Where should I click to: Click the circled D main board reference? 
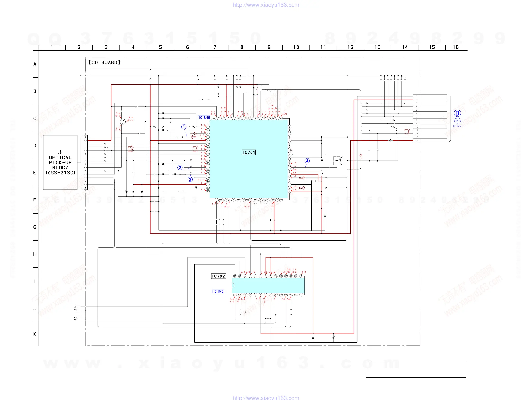457,113
